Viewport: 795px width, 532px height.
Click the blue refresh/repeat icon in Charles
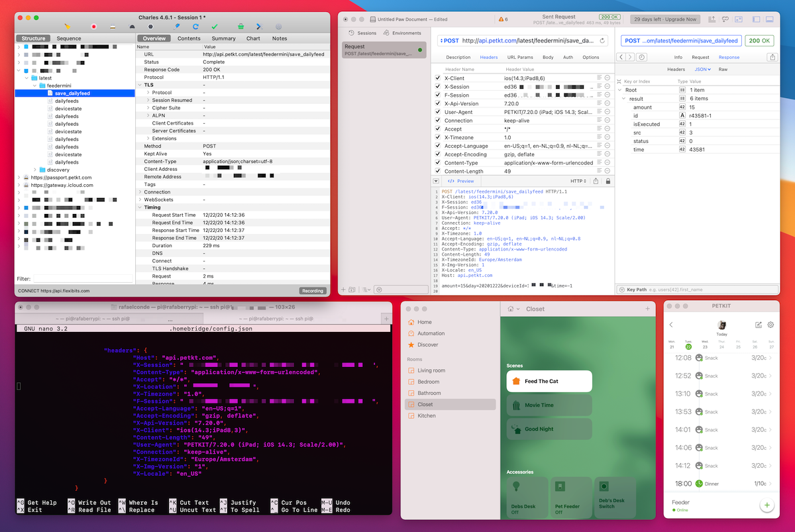click(195, 27)
